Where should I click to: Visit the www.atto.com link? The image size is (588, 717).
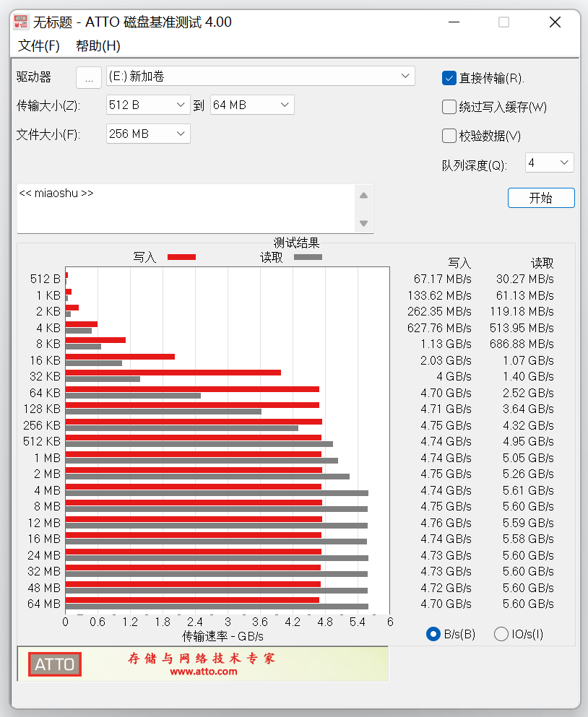pos(204,673)
